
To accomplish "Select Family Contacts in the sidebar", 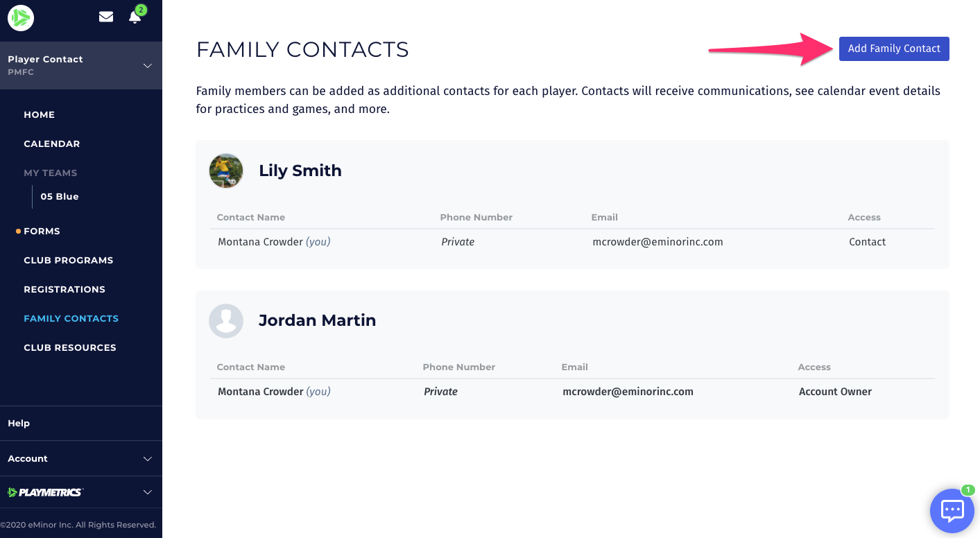I will (x=71, y=318).
